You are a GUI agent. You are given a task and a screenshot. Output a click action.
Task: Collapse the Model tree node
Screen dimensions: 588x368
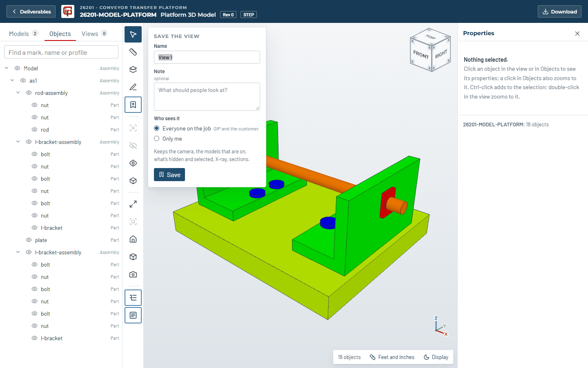[7, 68]
